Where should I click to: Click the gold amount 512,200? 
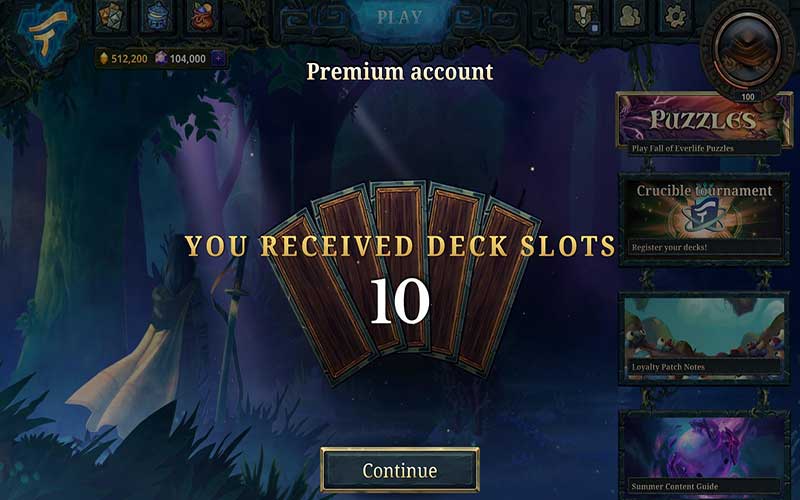[129, 59]
